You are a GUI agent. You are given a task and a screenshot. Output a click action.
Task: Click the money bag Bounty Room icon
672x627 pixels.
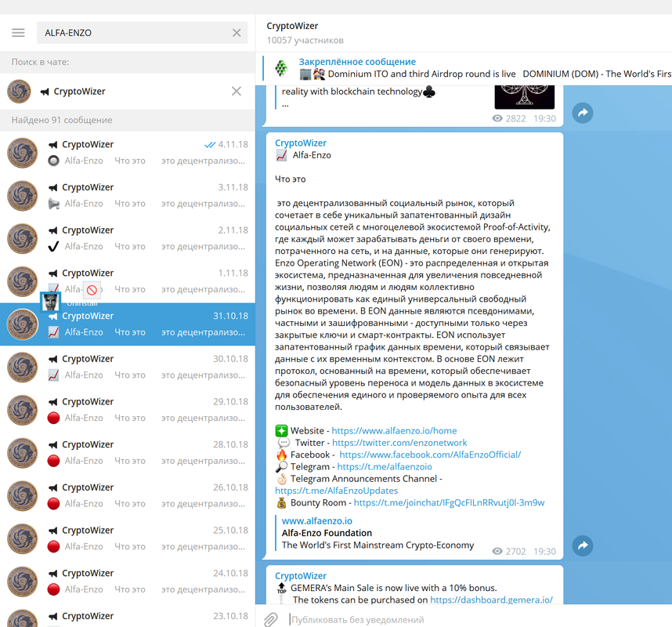pyautogui.click(x=282, y=502)
